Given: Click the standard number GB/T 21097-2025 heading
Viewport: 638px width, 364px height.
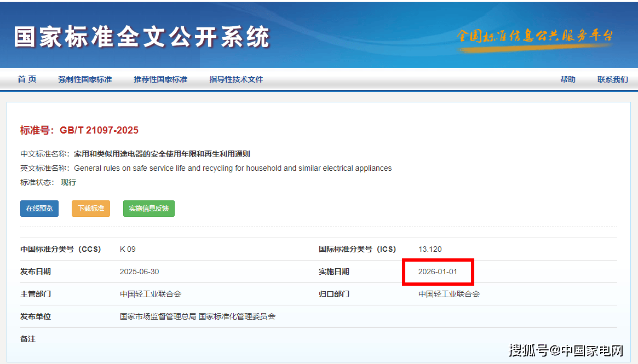Looking at the screenshot, I should [79, 130].
